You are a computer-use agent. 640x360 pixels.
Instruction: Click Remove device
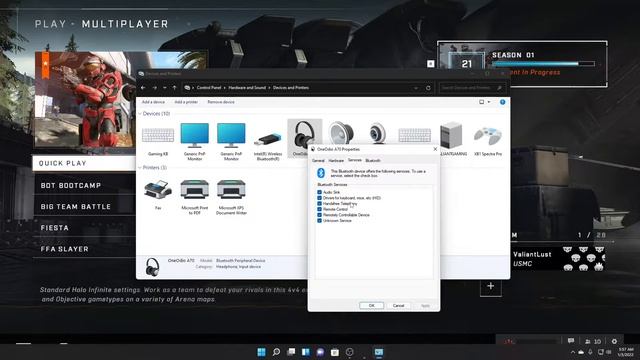click(221, 102)
